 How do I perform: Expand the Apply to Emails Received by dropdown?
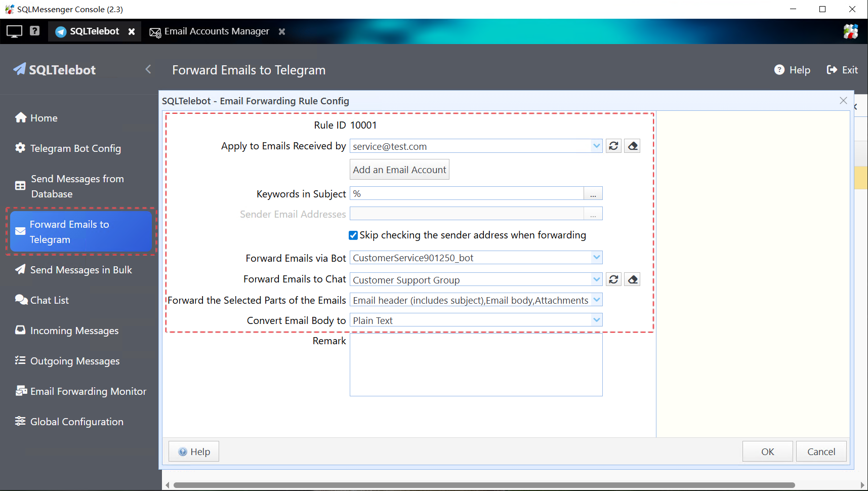point(597,146)
